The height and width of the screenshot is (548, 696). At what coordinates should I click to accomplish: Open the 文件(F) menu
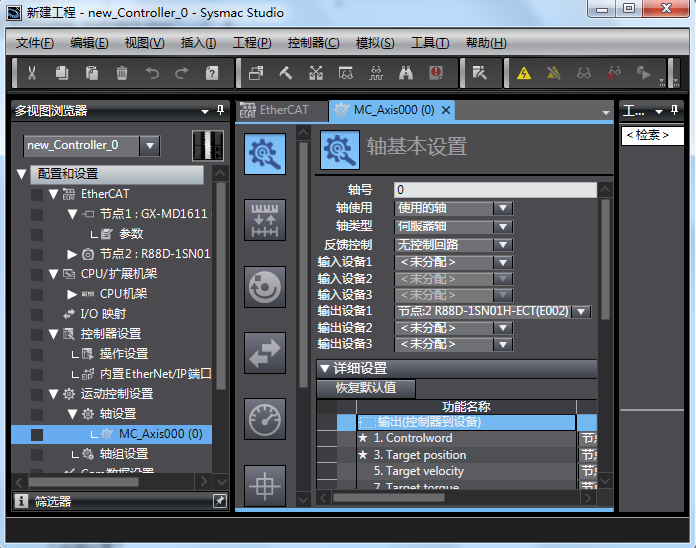35,43
